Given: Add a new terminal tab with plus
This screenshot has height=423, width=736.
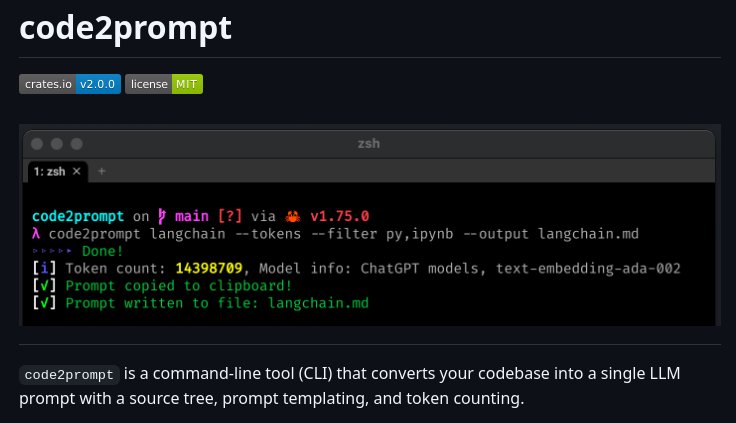Looking at the screenshot, I should 101,171.
